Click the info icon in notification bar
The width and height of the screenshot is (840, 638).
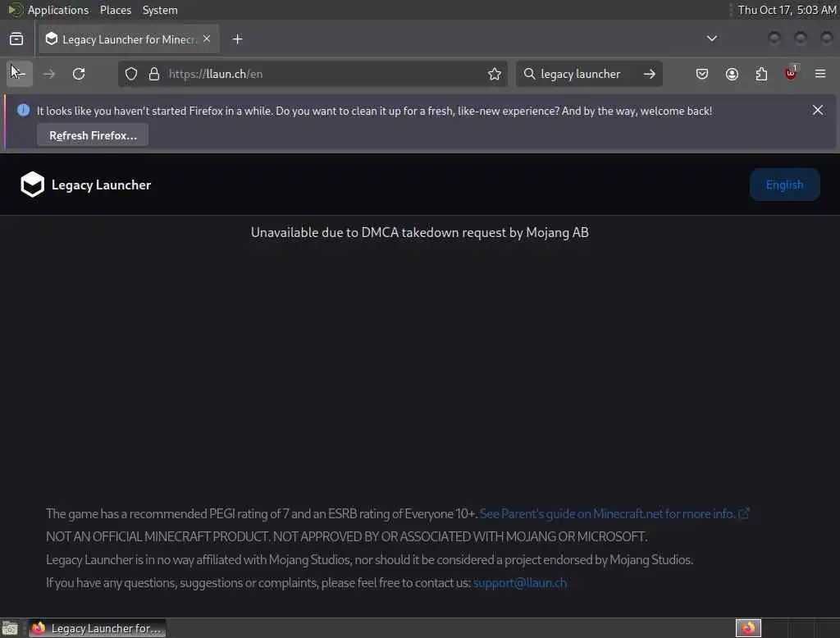23,110
